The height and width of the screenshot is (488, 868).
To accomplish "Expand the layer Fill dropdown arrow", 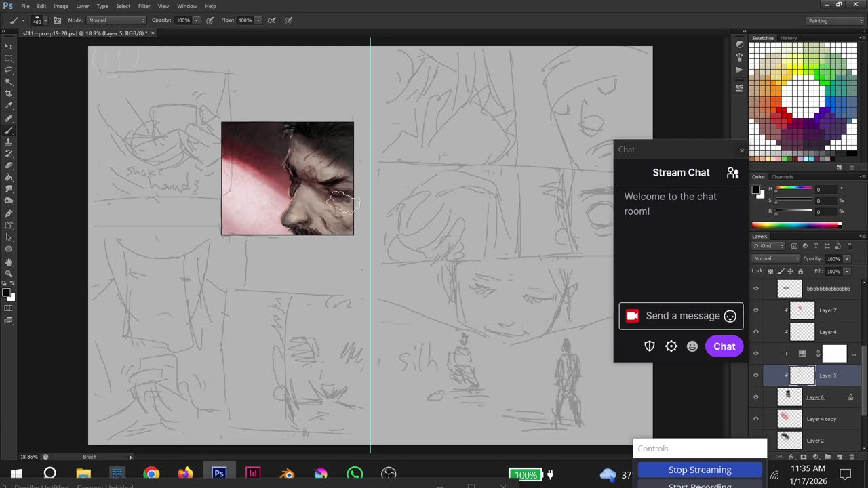I will click(847, 272).
